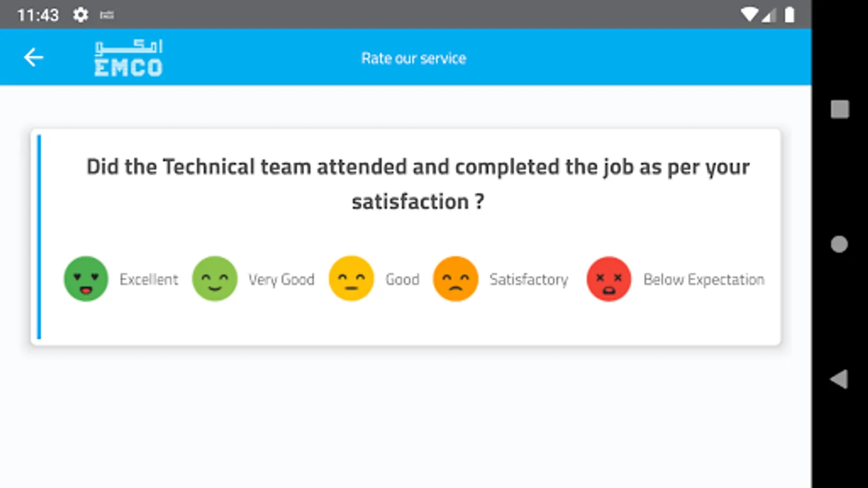Tap the Rate our service title
This screenshot has height=488, width=868.
[413, 58]
